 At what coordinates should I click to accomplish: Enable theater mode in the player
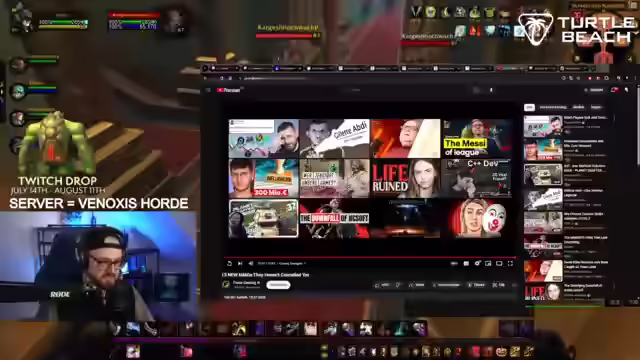499,264
